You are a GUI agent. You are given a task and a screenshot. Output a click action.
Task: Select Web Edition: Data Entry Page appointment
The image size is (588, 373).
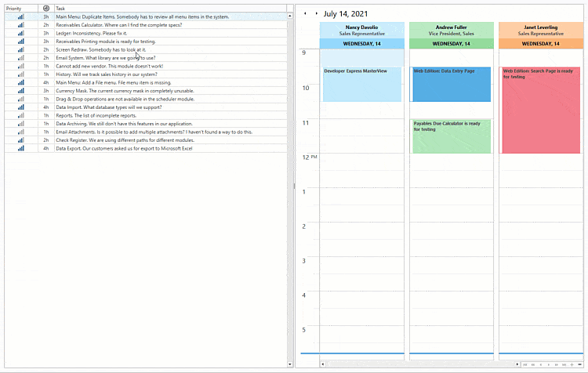(x=452, y=85)
